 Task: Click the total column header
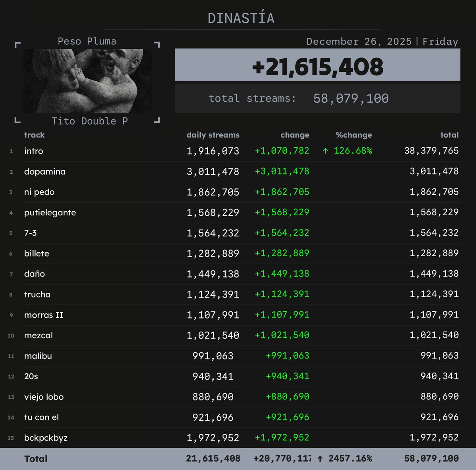(x=449, y=135)
